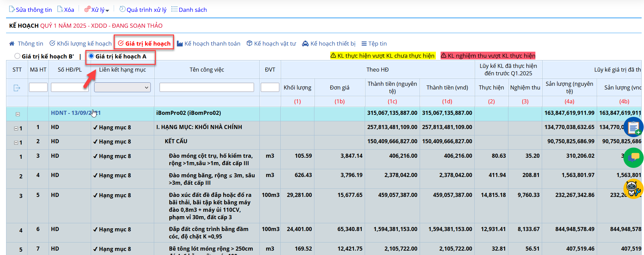Open Danh sách list view
The width and height of the screenshot is (644, 255).
[189, 10]
